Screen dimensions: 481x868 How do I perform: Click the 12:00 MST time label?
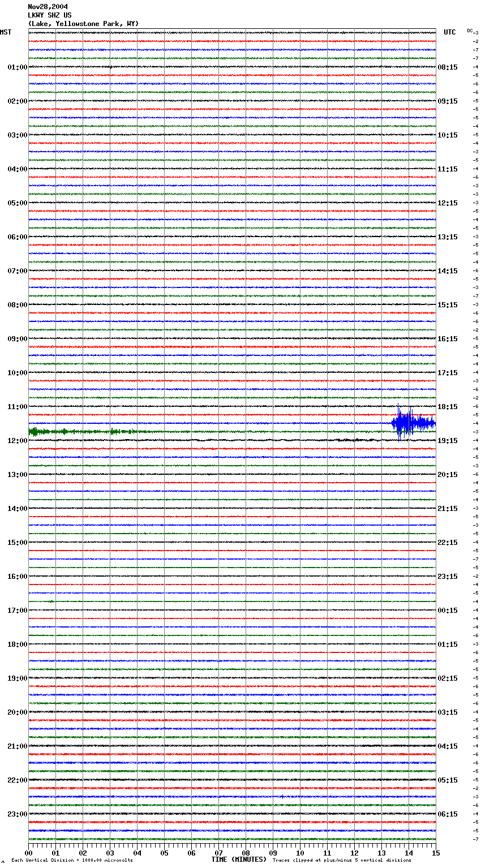pos(18,441)
